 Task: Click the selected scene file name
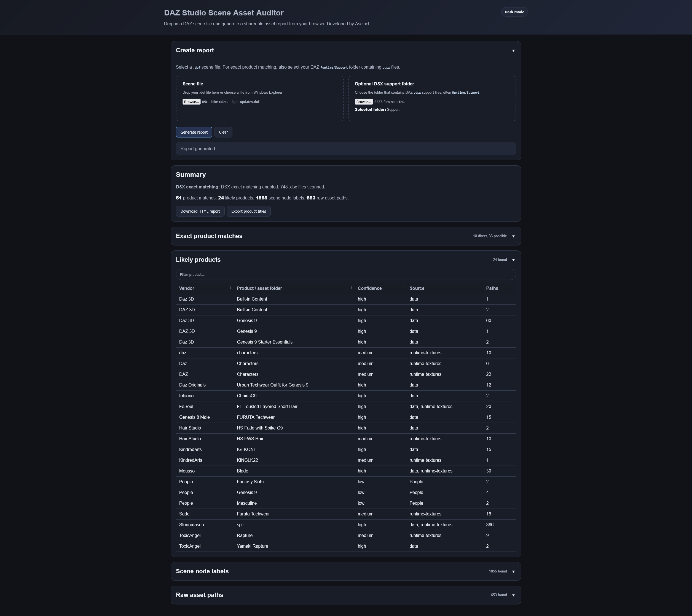click(230, 102)
